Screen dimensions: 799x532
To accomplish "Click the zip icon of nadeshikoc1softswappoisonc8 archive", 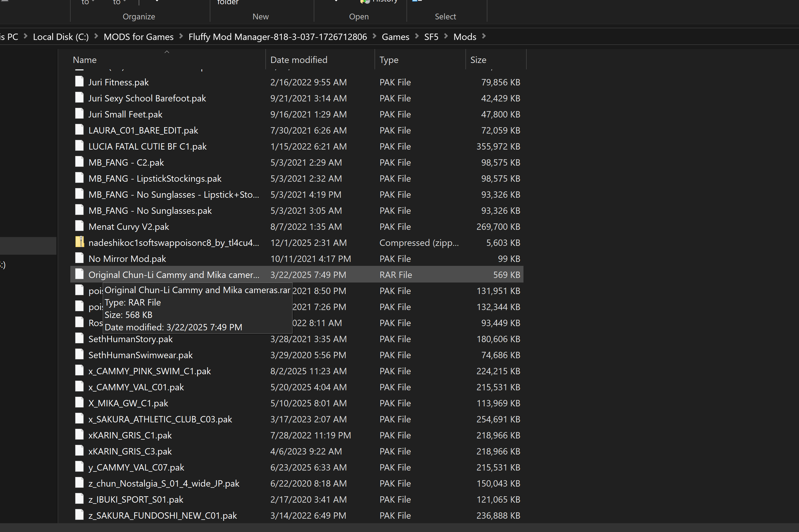I will point(79,242).
